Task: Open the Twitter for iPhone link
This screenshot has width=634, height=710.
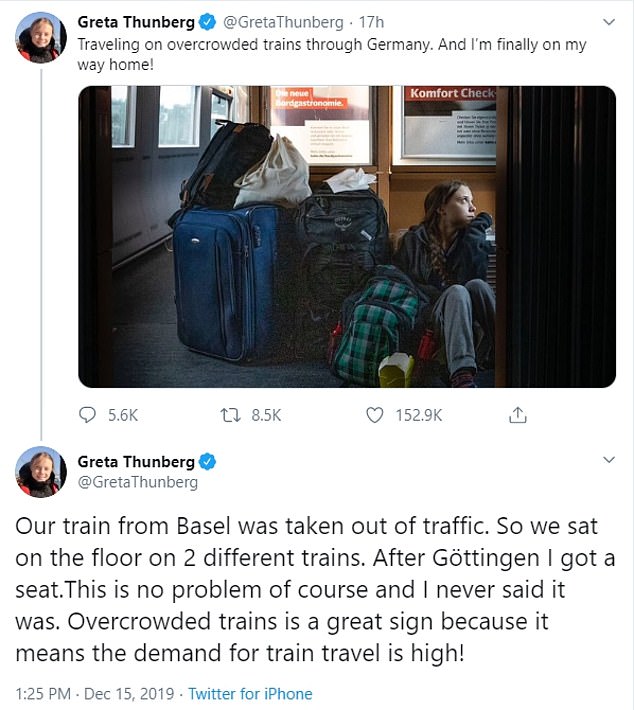Action: 250,694
